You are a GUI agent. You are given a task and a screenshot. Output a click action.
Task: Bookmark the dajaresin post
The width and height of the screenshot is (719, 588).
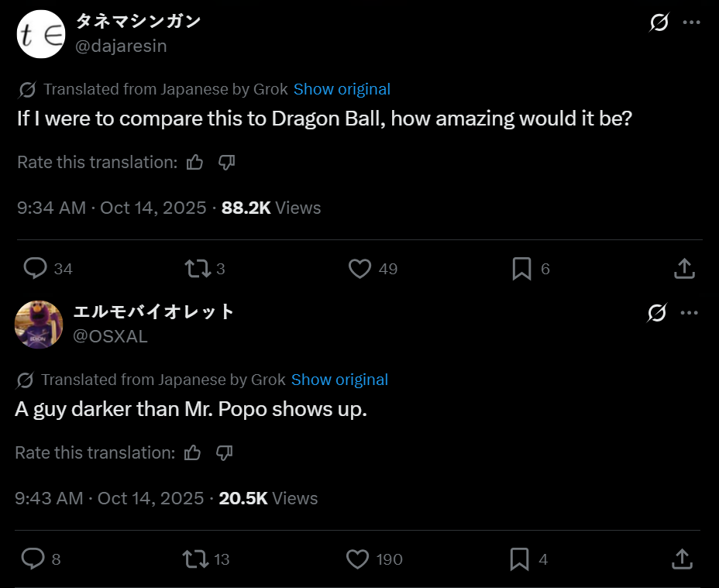[521, 268]
